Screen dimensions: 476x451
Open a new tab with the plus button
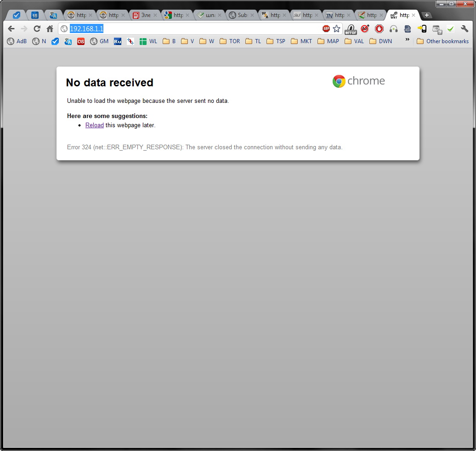tap(426, 15)
